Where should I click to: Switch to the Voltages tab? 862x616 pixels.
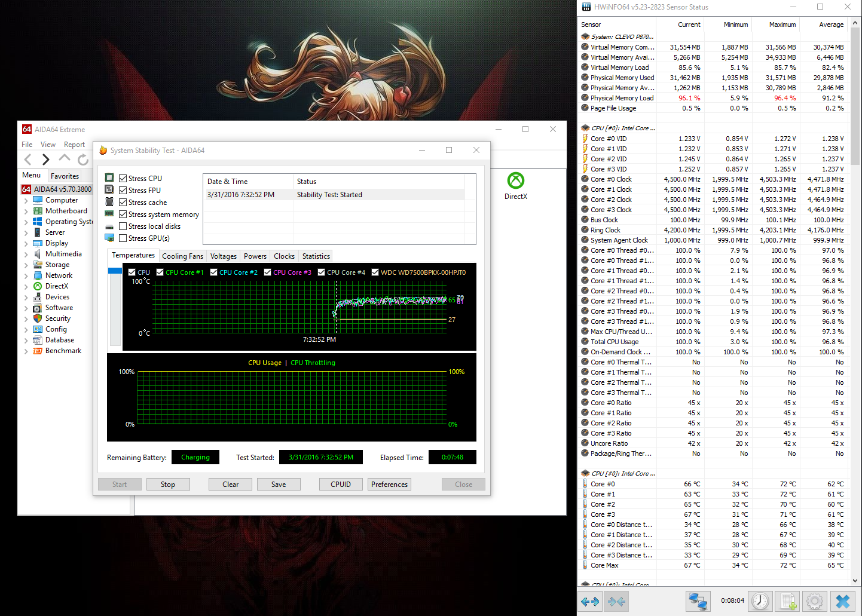click(224, 256)
